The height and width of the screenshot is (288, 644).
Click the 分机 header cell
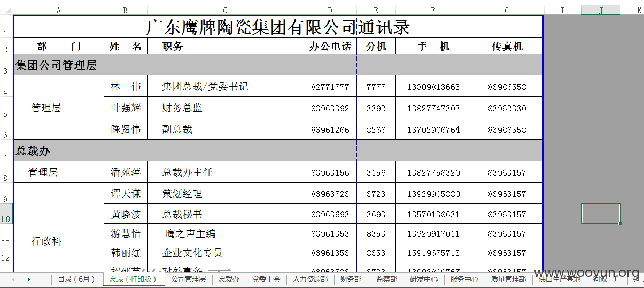[x=376, y=46]
